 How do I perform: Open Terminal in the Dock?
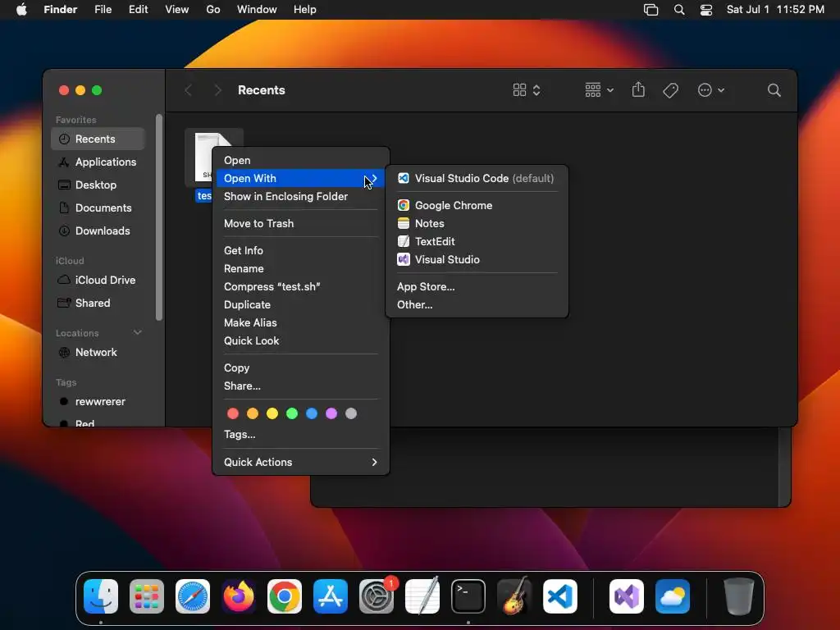coord(468,596)
